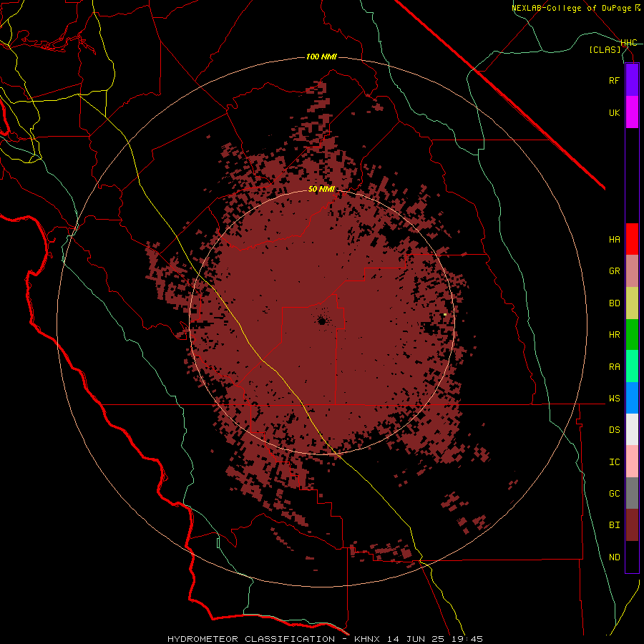Screen dimensions: 644x644
Task: Click the RF legend label
Action: pyautogui.click(x=614, y=80)
